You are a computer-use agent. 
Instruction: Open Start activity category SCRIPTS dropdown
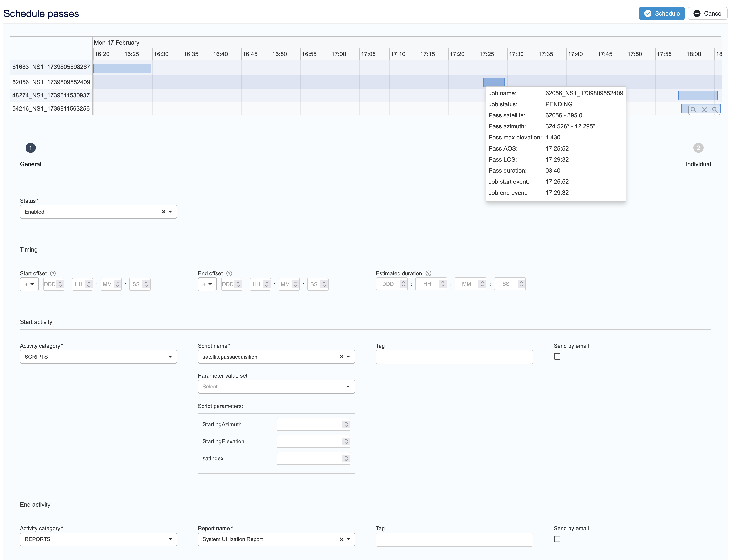[98, 357]
